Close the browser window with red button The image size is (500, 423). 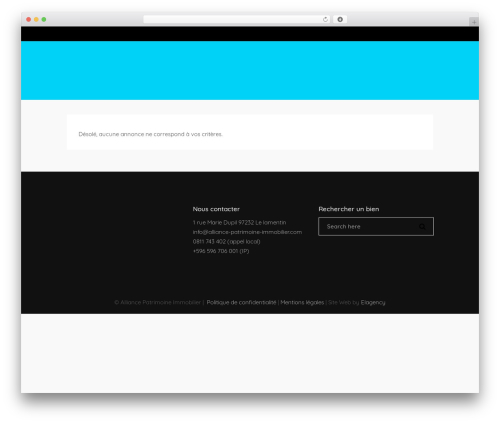[29, 19]
